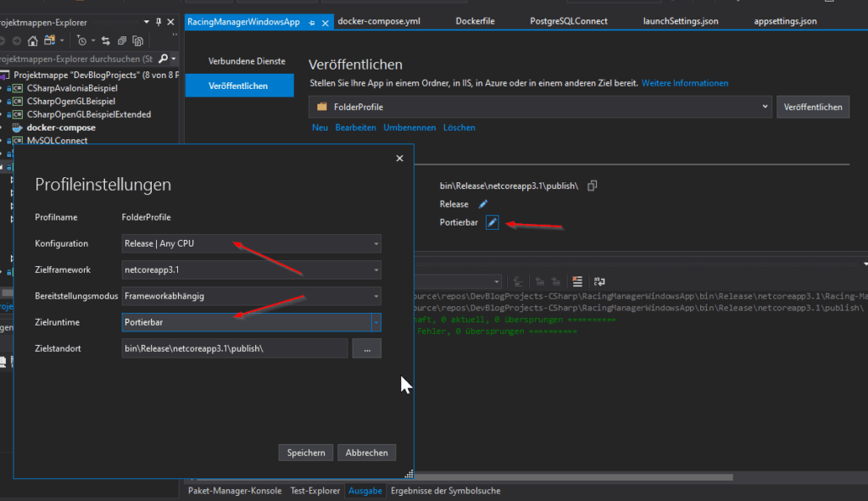
Task: Clear all output in the Ausgabe window
Action: coord(577,281)
